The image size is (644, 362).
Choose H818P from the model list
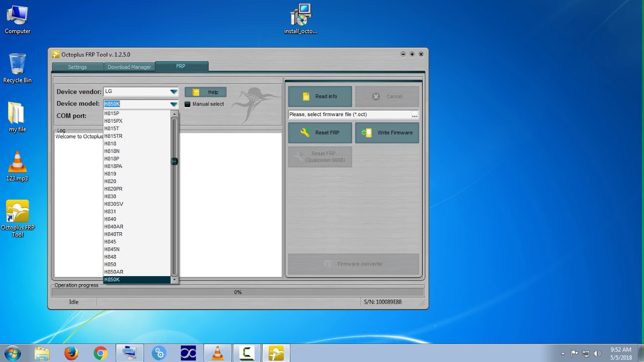click(137, 159)
